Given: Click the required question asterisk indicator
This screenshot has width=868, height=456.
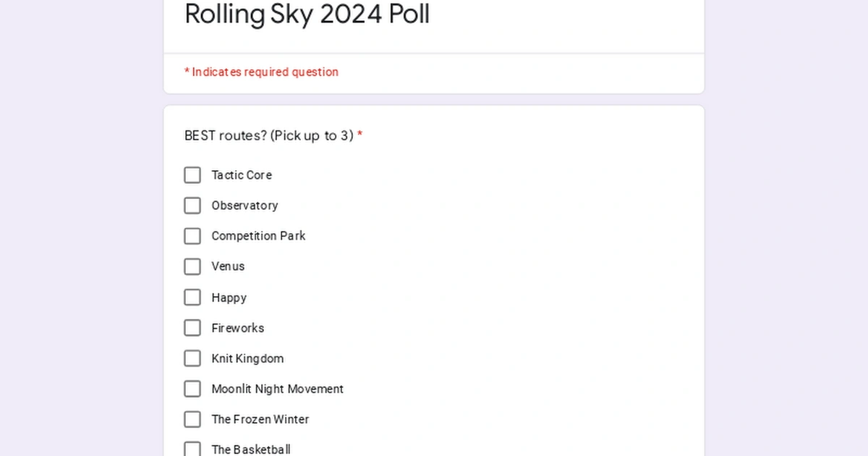Looking at the screenshot, I should 359,135.
